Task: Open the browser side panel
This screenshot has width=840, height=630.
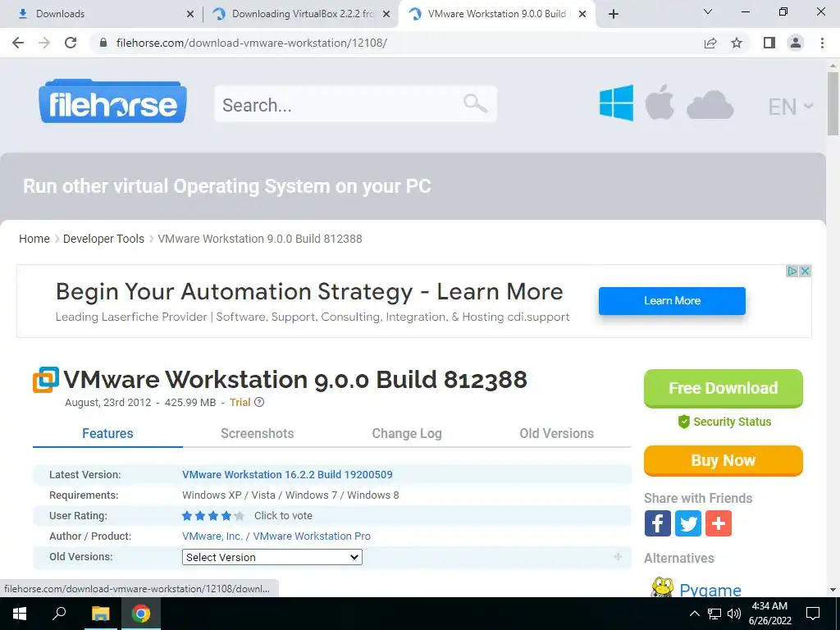Action: click(769, 43)
